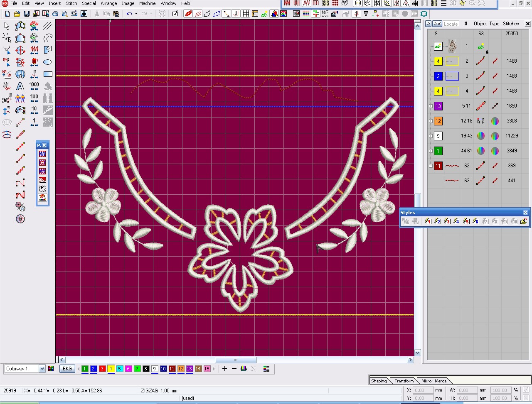Toggle the 3D stitch view button
This screenshot has width=532, height=404.
tap(453, 3)
